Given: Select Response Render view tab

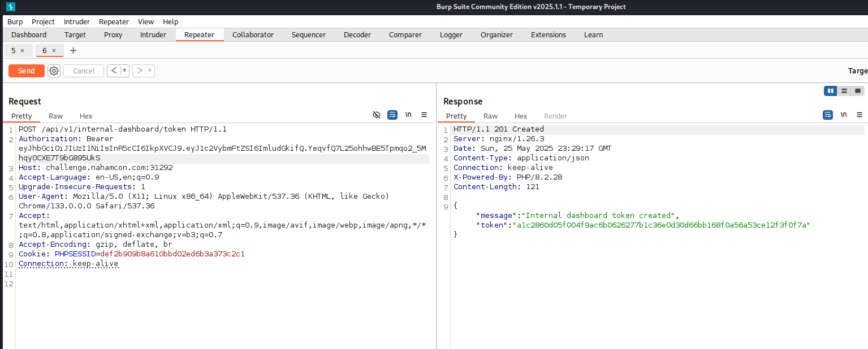Looking at the screenshot, I should point(555,116).
